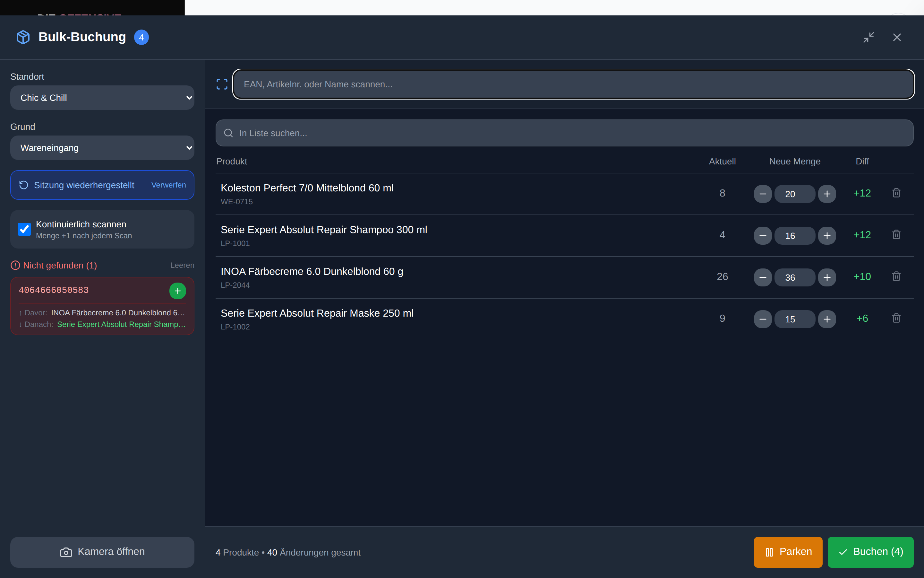This screenshot has height=578, width=924.
Task: Minimize the Bulk-Buchung dialog with arrows icon
Action: coord(868,37)
